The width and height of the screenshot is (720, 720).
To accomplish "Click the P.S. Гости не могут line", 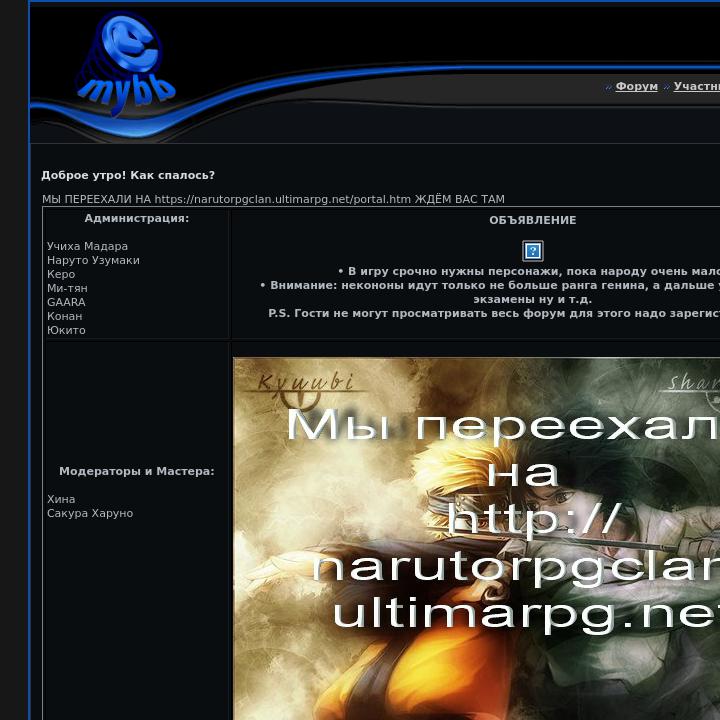I will (x=494, y=313).
